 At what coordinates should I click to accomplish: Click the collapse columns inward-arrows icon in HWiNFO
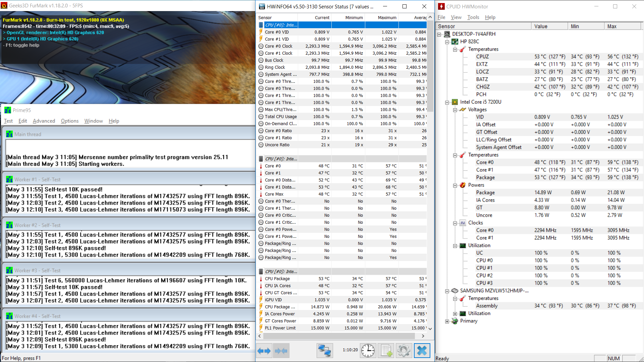tap(281, 351)
